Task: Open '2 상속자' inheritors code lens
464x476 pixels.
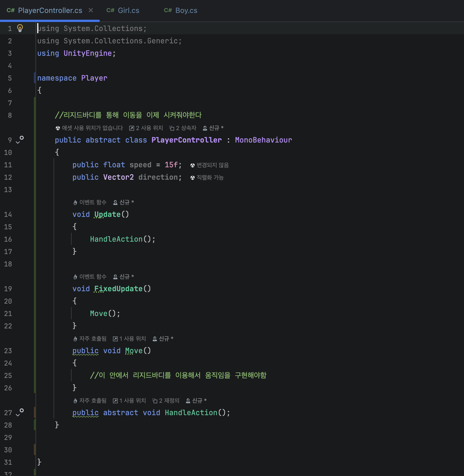Action: 183,128
